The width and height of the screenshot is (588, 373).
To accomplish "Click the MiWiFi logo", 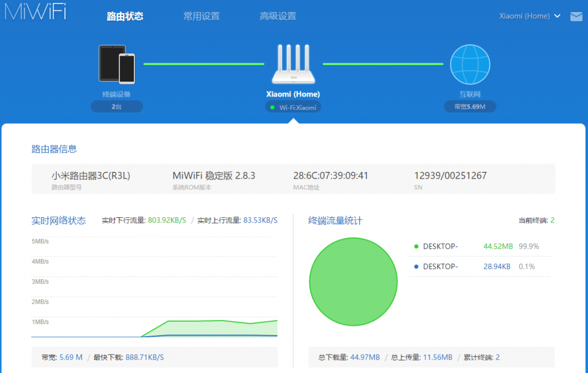I will (35, 11).
